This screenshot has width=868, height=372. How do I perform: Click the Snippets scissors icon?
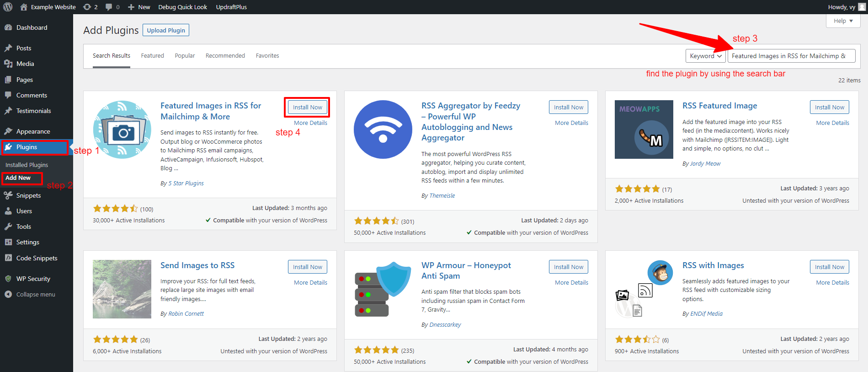coord(8,195)
